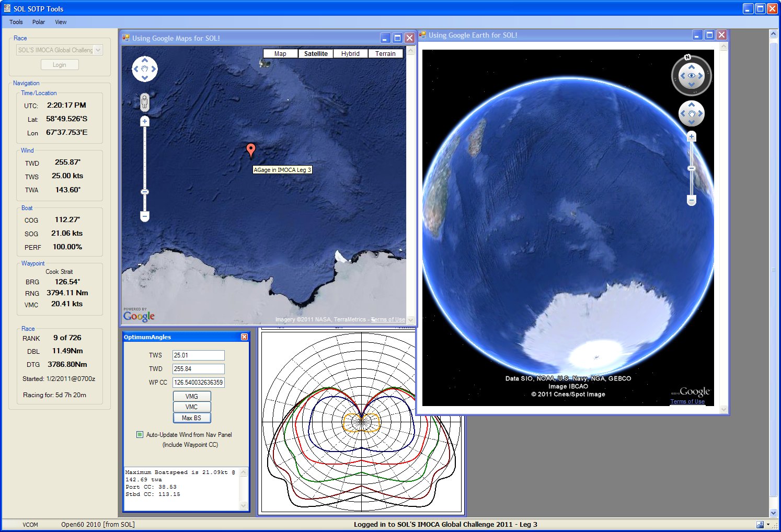Click the OptimumAngles output scrollbar down arrow
This screenshot has width=781, height=532.
pos(243,505)
